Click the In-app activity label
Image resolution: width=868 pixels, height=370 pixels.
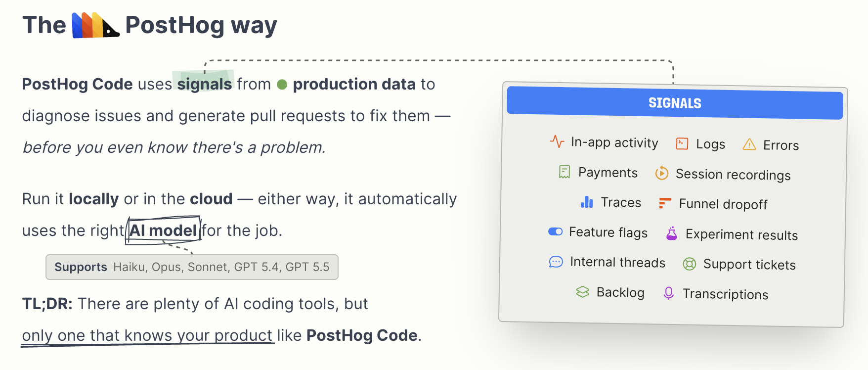[614, 142]
